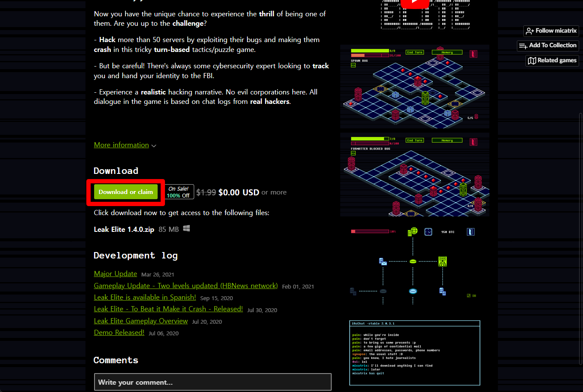Image resolution: width=583 pixels, height=392 pixels.
Task: Click the crossed-out $1.99 original price
Action: coord(206,192)
